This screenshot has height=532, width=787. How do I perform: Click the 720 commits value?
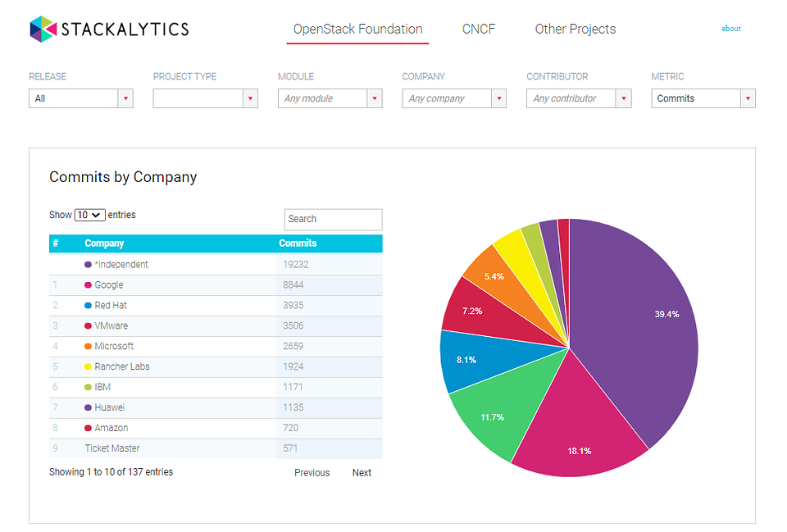pos(290,428)
